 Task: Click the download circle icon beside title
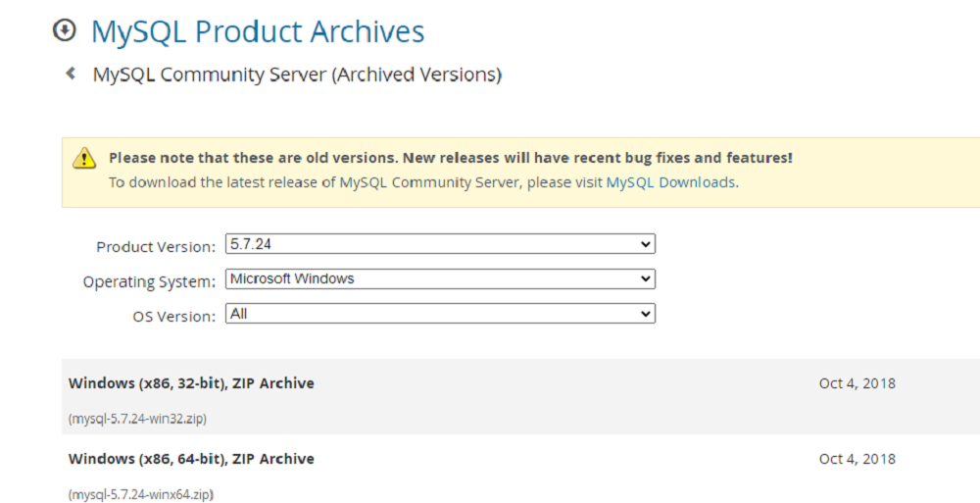65,30
